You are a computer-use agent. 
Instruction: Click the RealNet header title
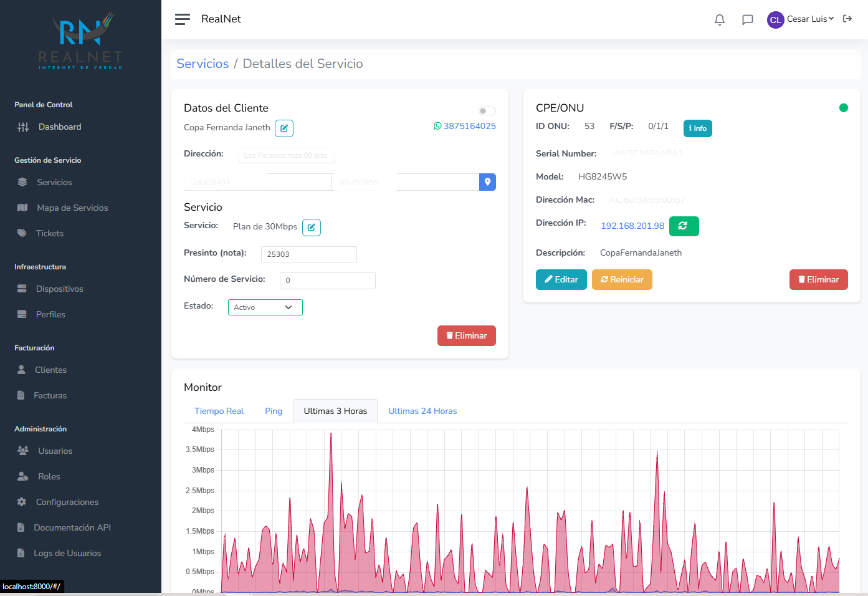tap(221, 19)
